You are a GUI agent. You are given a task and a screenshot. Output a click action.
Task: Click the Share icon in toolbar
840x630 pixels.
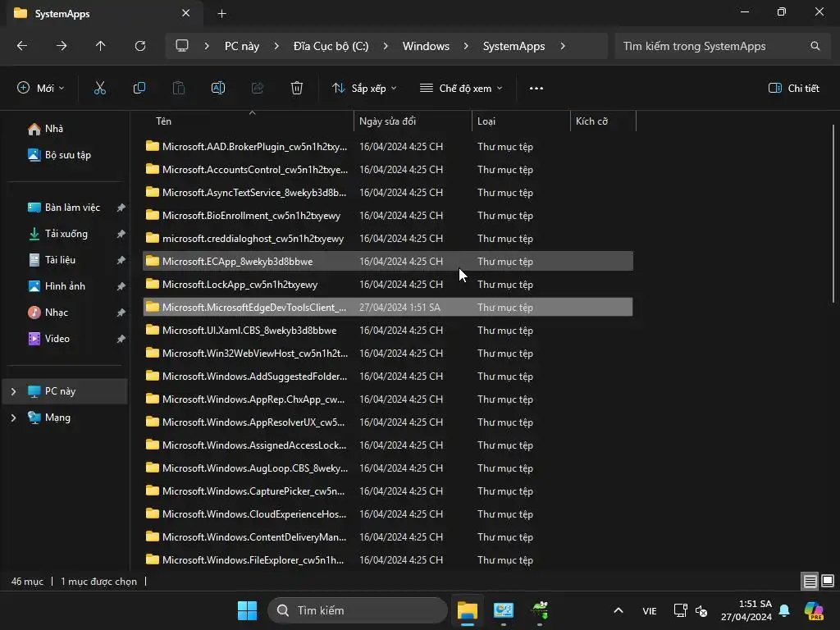point(258,89)
